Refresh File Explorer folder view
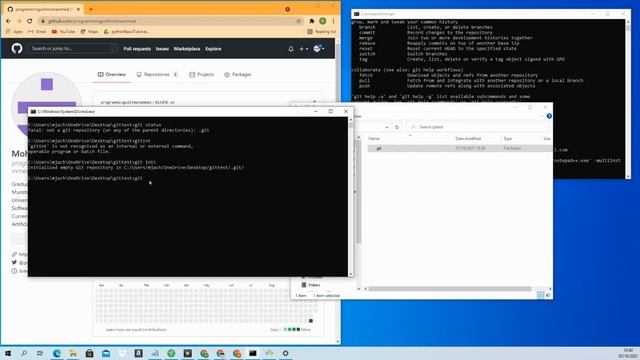Viewport: 640px width, 360px height. tap(397, 127)
